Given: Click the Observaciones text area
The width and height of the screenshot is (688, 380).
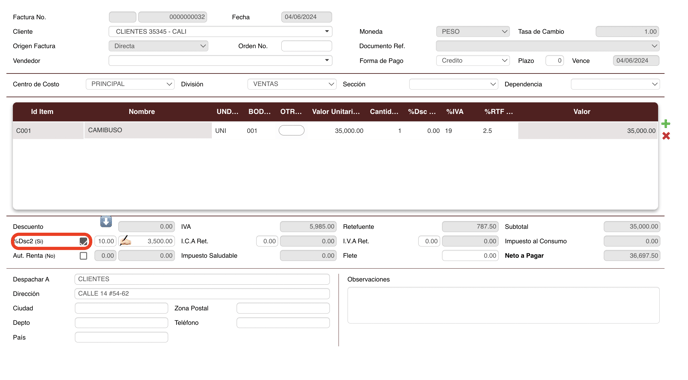Looking at the screenshot, I should click(x=503, y=305).
